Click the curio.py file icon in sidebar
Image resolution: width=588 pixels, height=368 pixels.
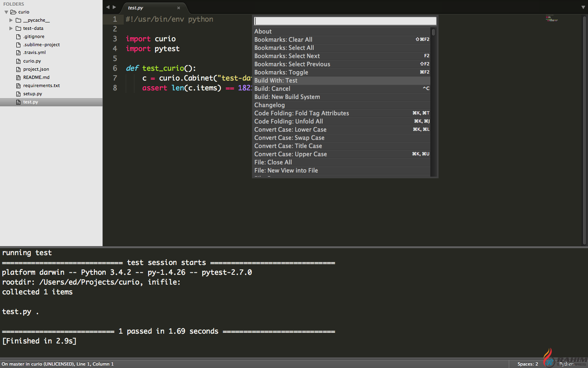point(18,61)
